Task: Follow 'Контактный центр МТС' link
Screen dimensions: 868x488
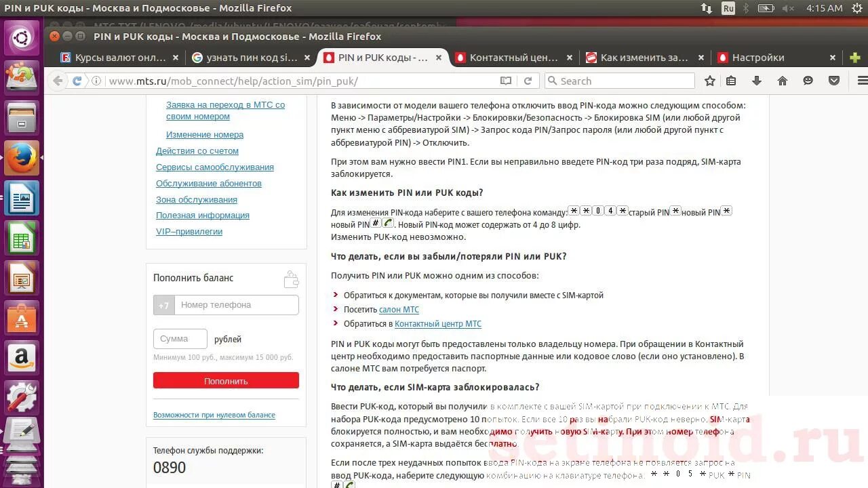Action: pyautogui.click(x=438, y=323)
